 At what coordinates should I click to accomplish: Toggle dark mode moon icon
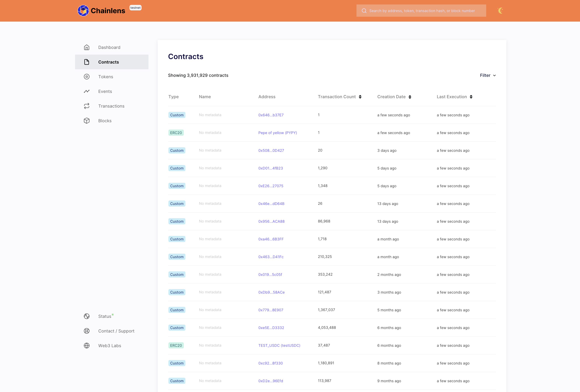click(x=500, y=11)
